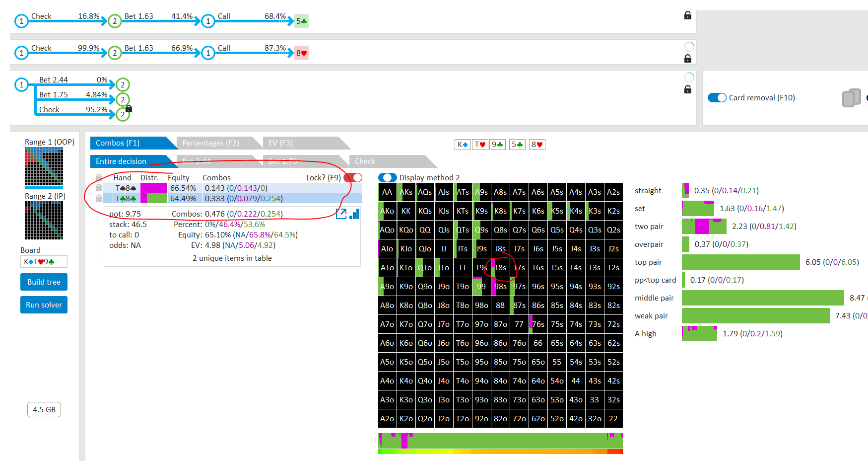Image resolution: width=868 pixels, height=461 pixels.
Task: Select node 2 after Bet 2.44
Action: (x=123, y=85)
